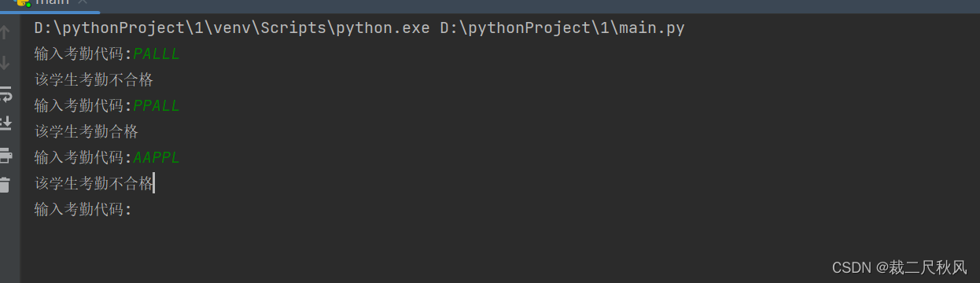The height and width of the screenshot is (283, 980).
Task: Select the main run tab
Action: click(x=50, y=4)
